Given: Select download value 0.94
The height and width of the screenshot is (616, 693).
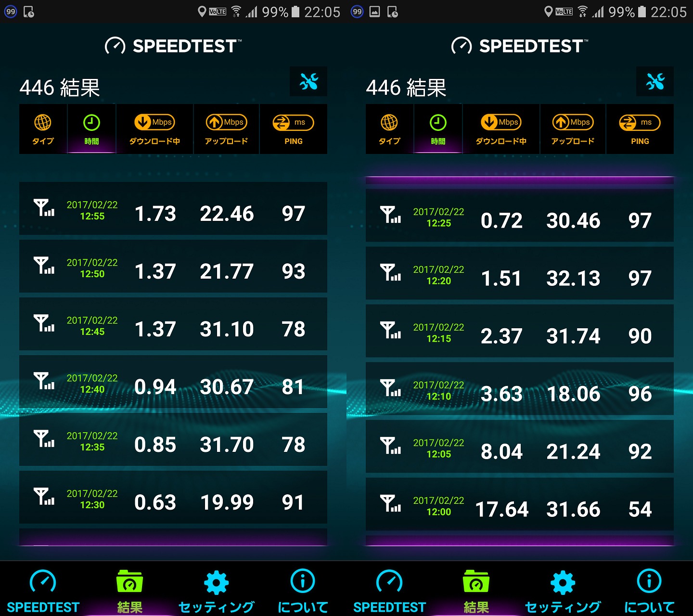Looking at the screenshot, I should point(155,387).
